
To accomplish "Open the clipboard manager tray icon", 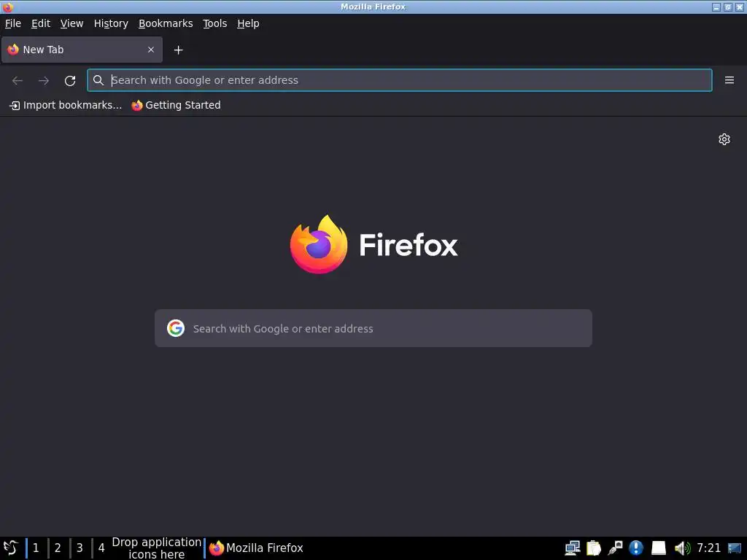I will pos(594,548).
